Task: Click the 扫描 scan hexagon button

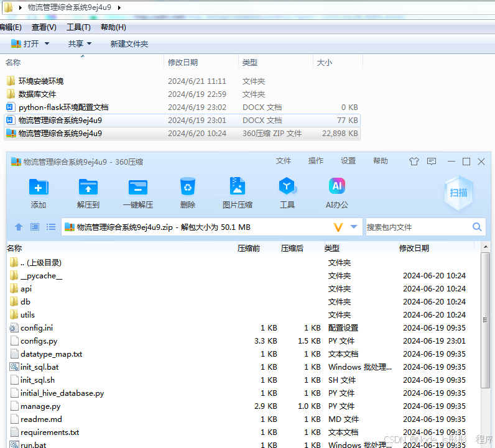Action: (x=458, y=193)
